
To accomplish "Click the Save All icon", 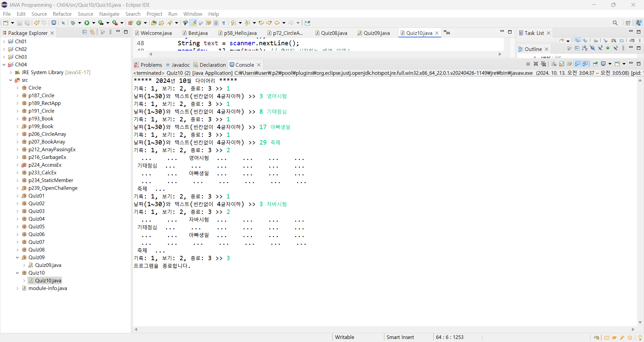I will tap(28, 23).
